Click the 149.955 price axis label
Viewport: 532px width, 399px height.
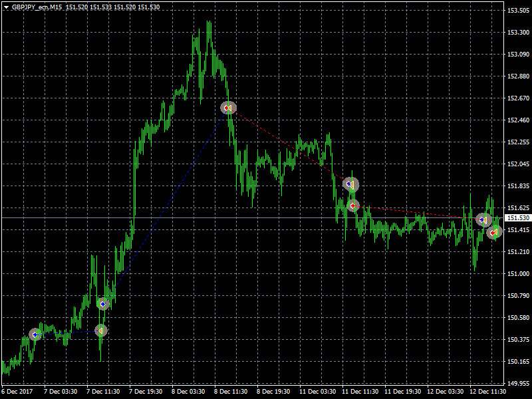point(518,384)
